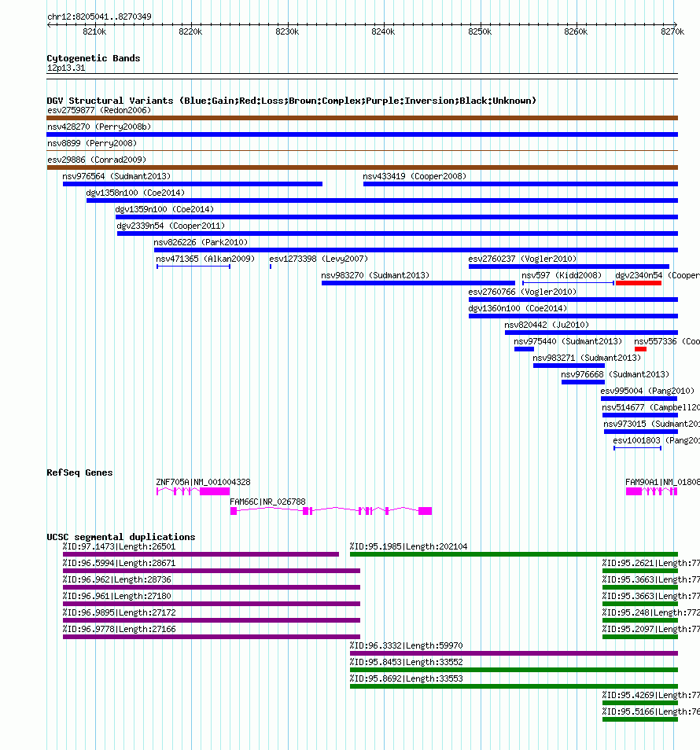Image resolution: width=700 pixels, height=750 pixels.
Task: Click purple duplication ID:97.1473 Length:26501
Action: (x=201, y=554)
